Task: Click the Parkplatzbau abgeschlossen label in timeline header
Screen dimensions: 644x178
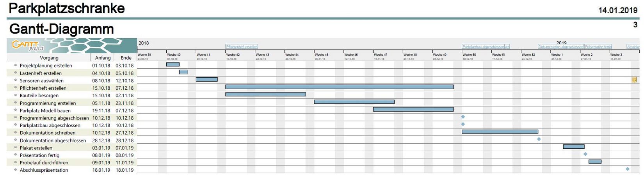Action: (486, 46)
